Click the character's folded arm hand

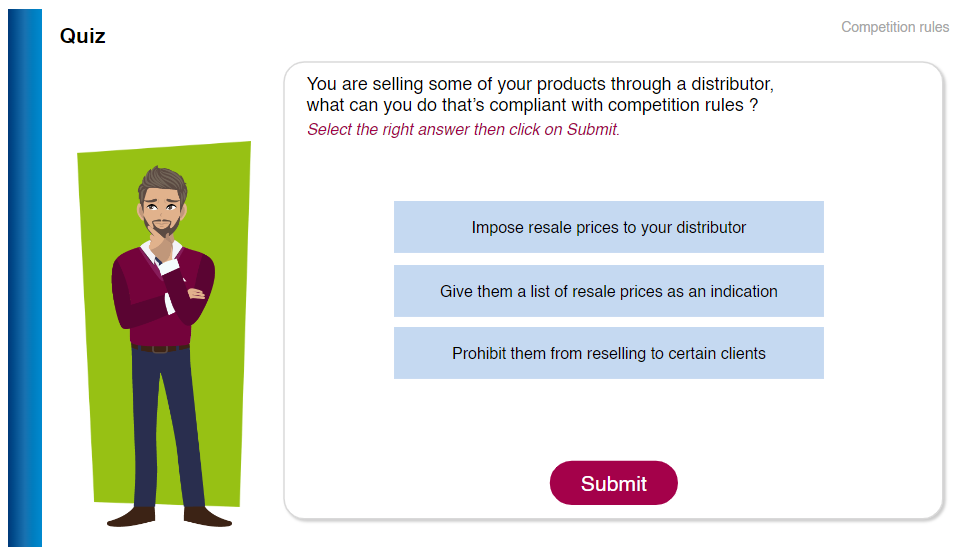point(196,293)
